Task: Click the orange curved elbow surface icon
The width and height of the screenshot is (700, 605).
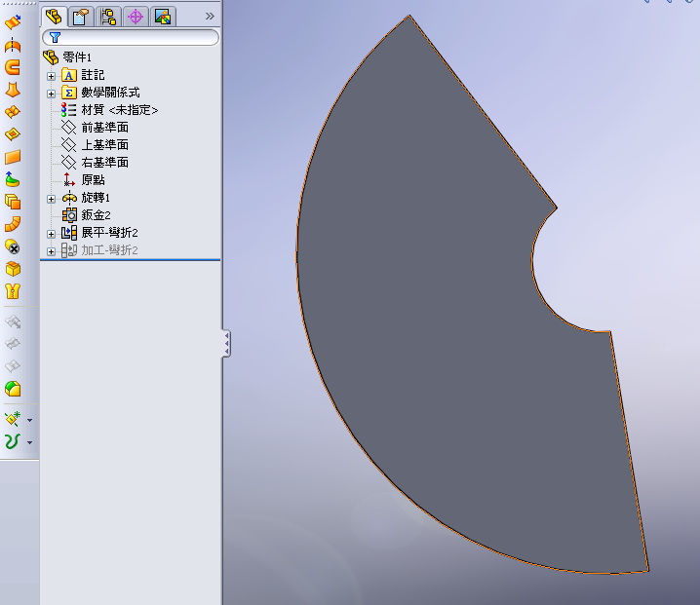Action: pyautogui.click(x=13, y=224)
